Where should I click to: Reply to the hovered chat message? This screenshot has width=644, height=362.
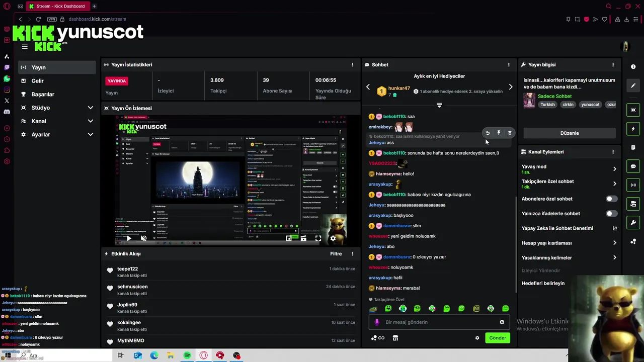pos(488,133)
